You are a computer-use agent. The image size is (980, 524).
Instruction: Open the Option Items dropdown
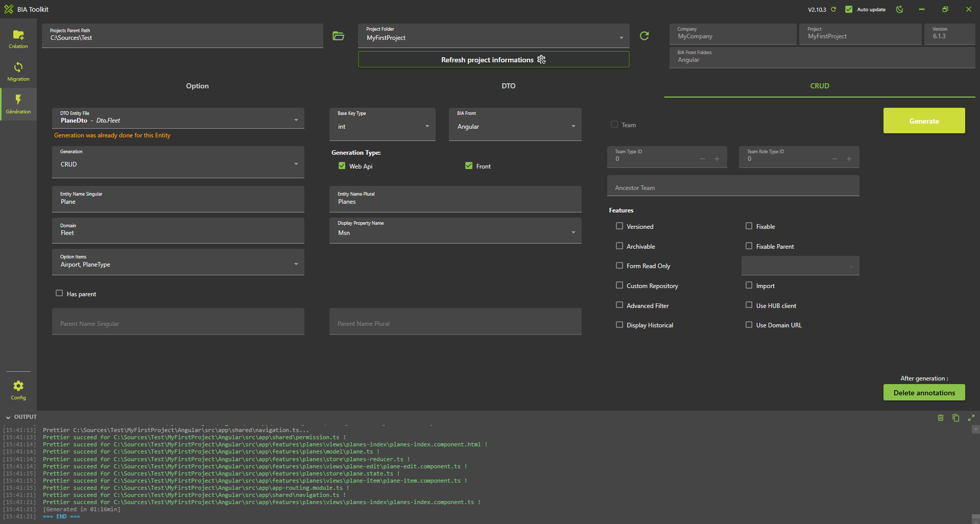178,262
